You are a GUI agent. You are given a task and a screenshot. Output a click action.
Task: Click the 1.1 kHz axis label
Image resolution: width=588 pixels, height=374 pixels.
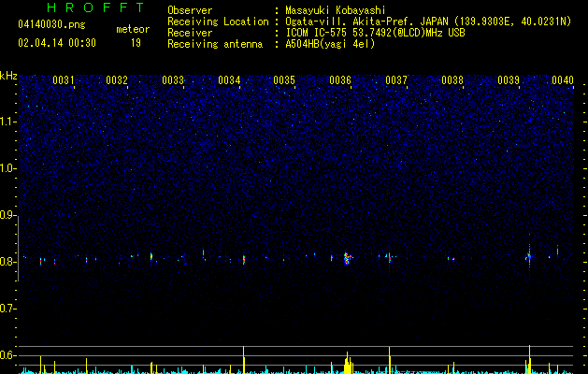point(7,122)
